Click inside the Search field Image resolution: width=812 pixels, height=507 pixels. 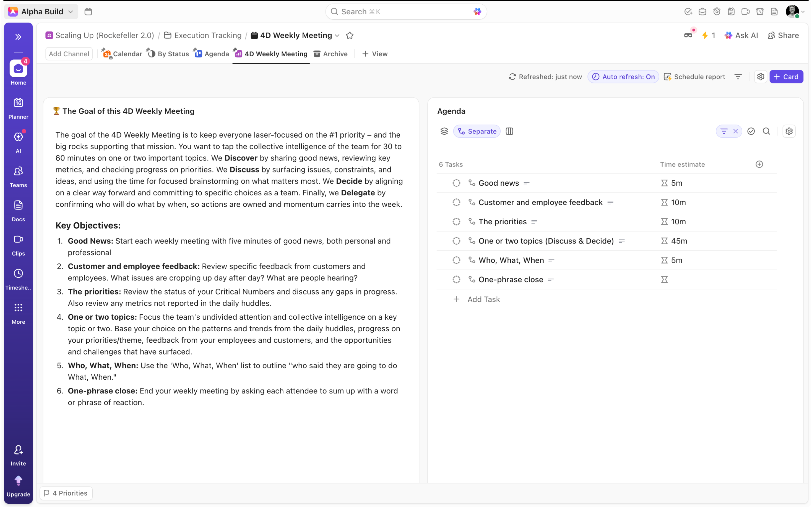tap(403, 12)
